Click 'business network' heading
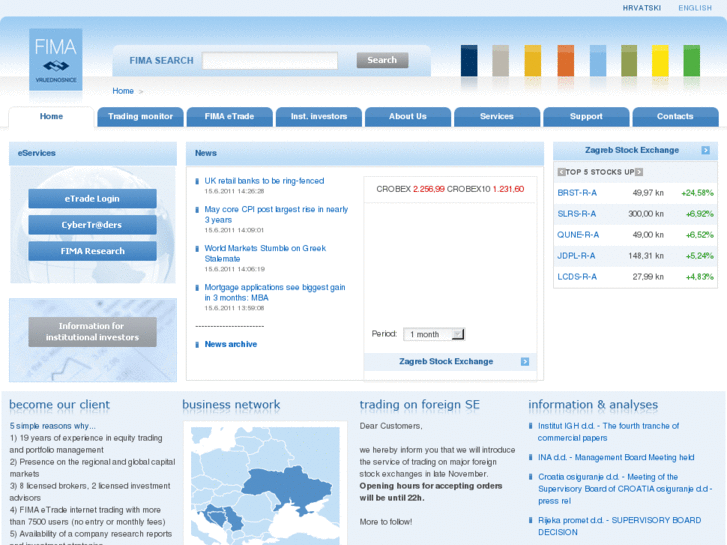 click(231, 405)
